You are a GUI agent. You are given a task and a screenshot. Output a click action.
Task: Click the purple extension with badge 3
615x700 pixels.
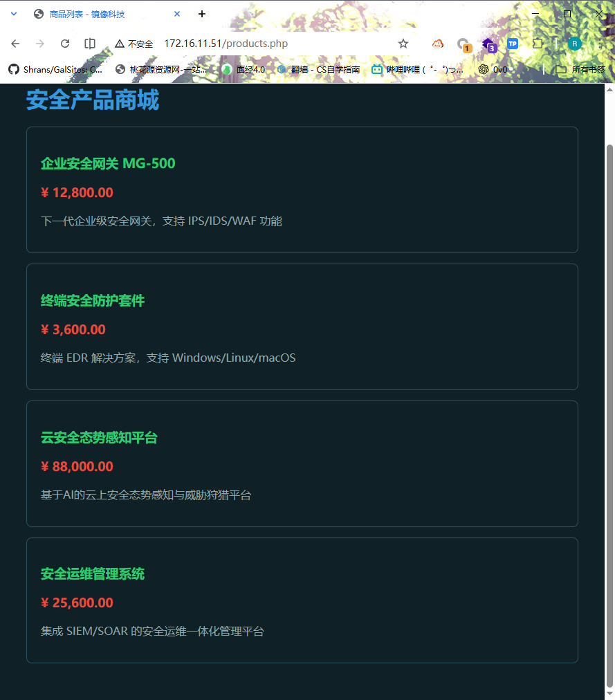[488, 44]
